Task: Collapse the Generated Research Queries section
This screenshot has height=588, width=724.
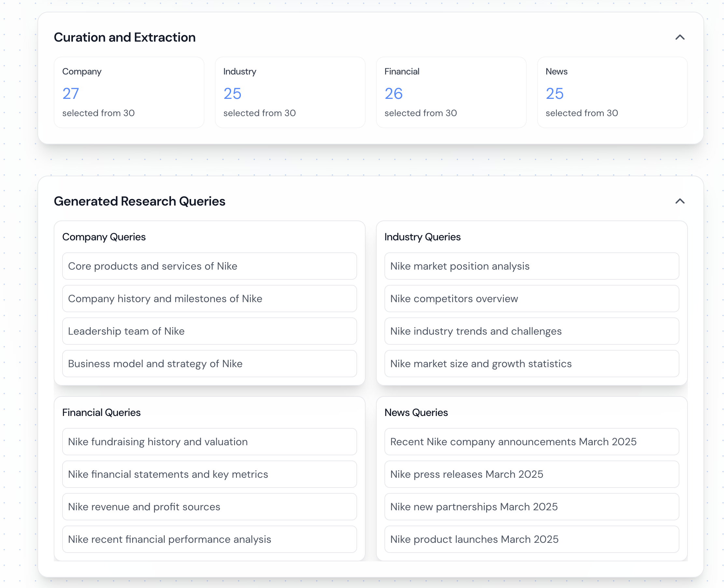Action: click(x=680, y=201)
